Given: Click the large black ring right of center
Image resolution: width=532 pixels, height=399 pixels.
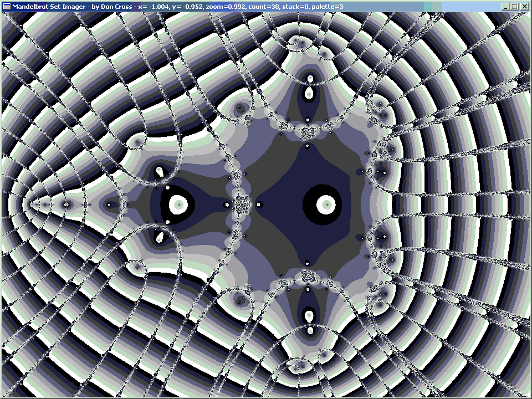Looking at the screenshot, I should tap(326, 204).
